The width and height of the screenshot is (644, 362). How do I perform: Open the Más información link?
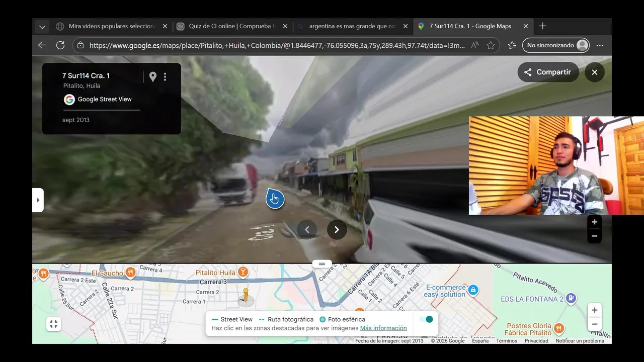pos(383,328)
